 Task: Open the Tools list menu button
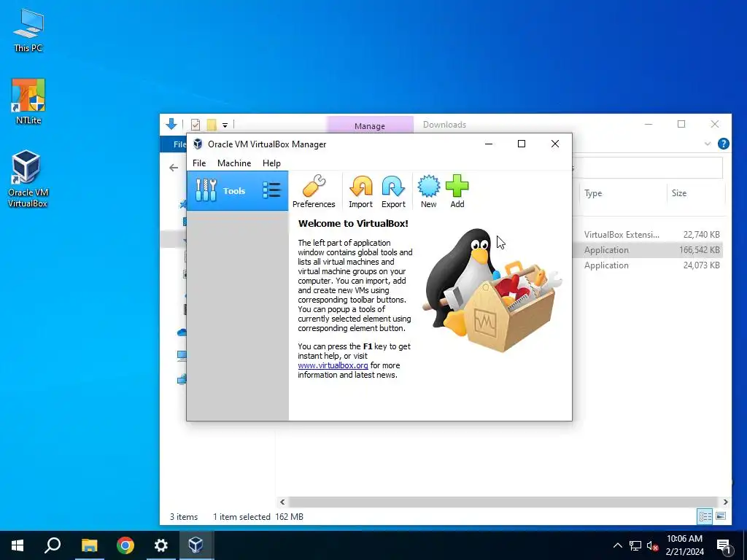point(271,190)
